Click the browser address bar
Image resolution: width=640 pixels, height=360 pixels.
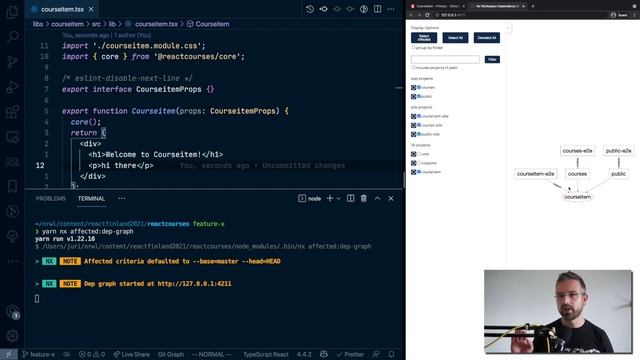point(518,15)
